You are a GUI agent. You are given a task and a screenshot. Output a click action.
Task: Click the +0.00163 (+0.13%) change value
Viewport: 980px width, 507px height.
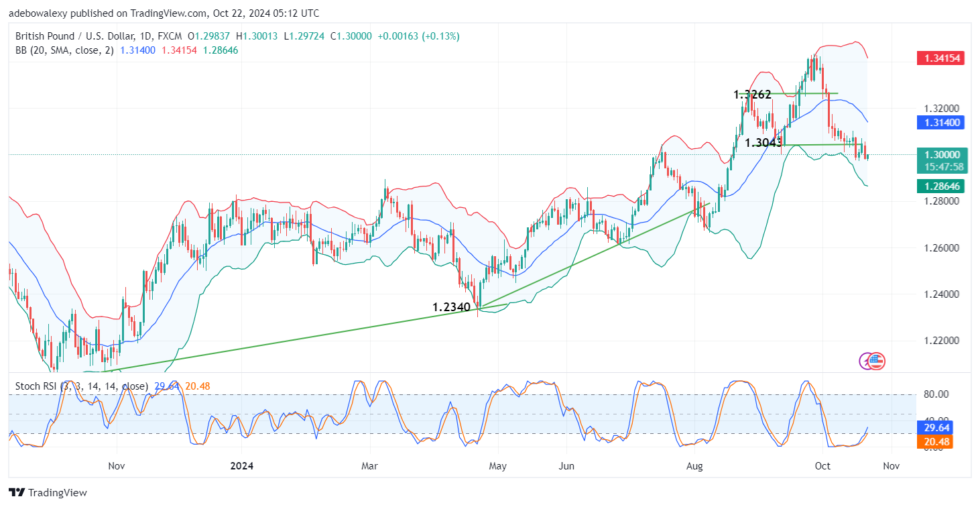pyautogui.click(x=418, y=36)
